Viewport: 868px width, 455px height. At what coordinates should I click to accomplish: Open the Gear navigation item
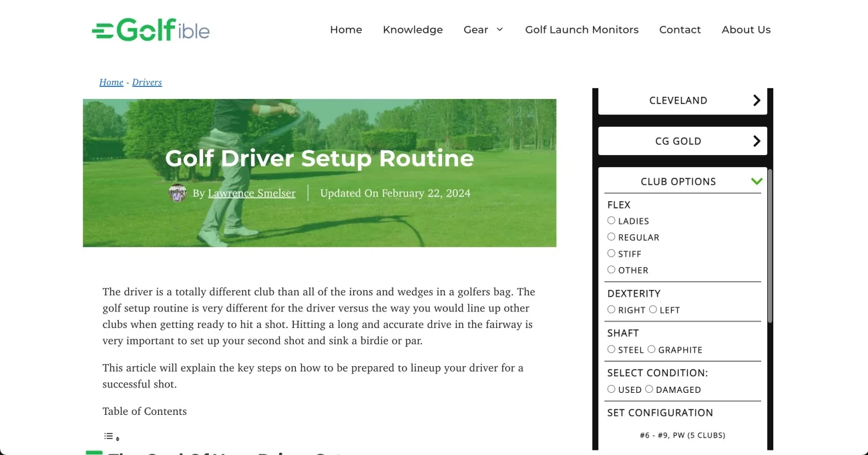475,29
